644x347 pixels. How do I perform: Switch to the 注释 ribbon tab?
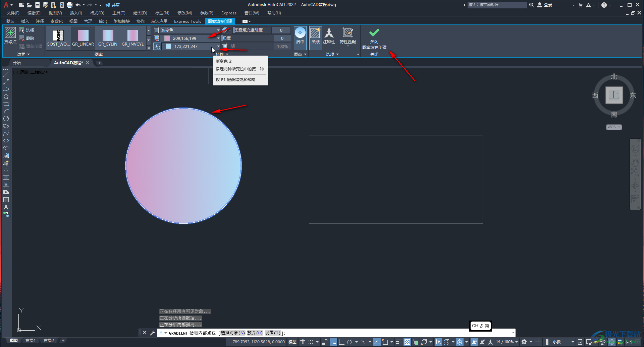point(40,21)
